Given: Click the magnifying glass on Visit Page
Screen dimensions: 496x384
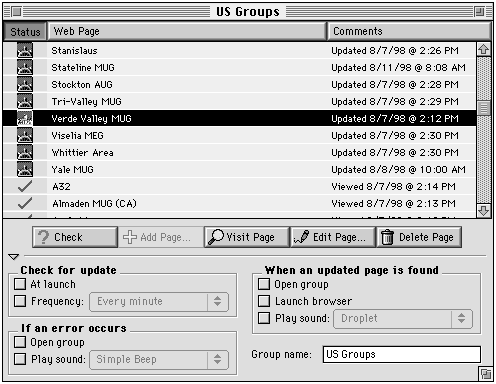Looking at the screenshot, I should pos(216,237).
